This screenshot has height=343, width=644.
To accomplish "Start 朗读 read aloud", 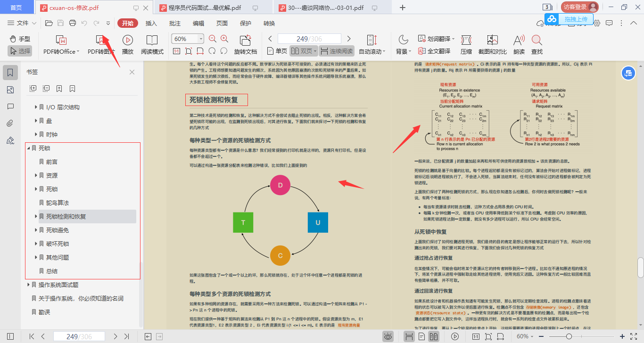I will point(519,45).
